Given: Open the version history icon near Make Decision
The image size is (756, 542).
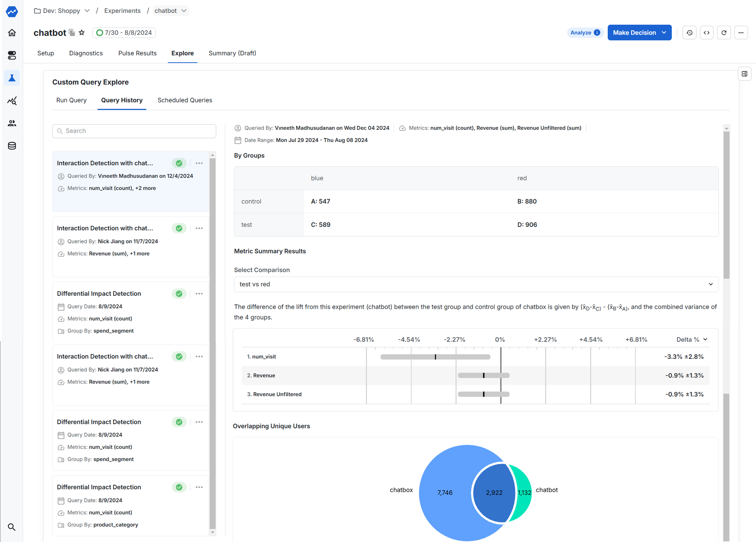Looking at the screenshot, I should (689, 32).
